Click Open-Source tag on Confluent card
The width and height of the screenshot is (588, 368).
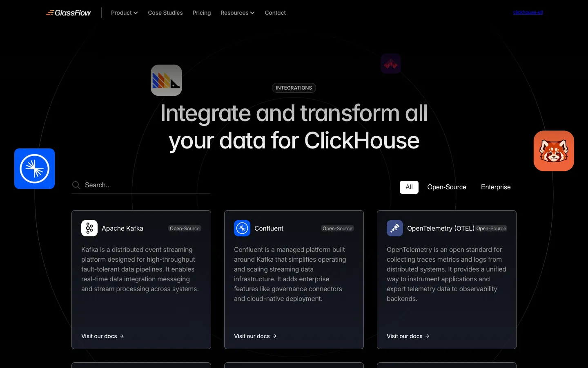pos(337,229)
